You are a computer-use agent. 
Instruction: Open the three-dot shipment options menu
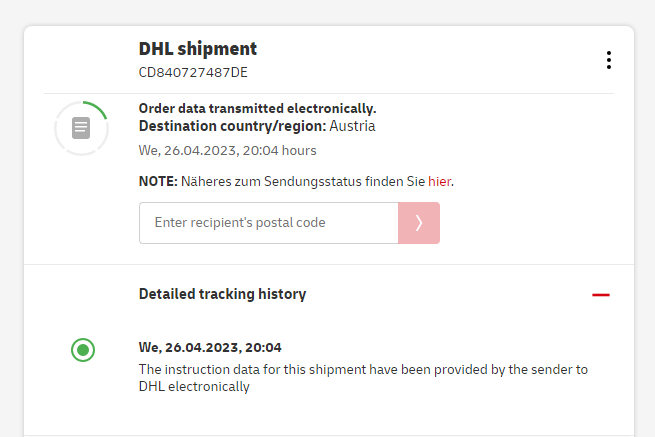tap(608, 60)
